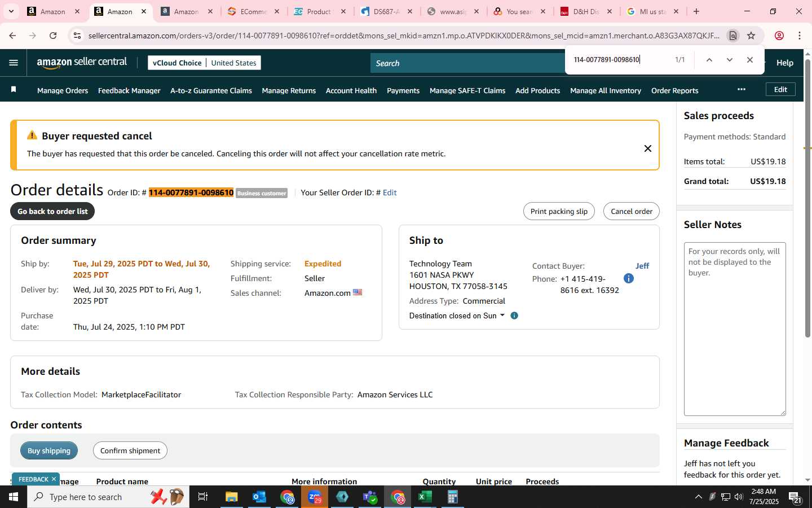Open Calculator from taskbar
The height and width of the screenshot is (508, 812).
click(x=453, y=497)
